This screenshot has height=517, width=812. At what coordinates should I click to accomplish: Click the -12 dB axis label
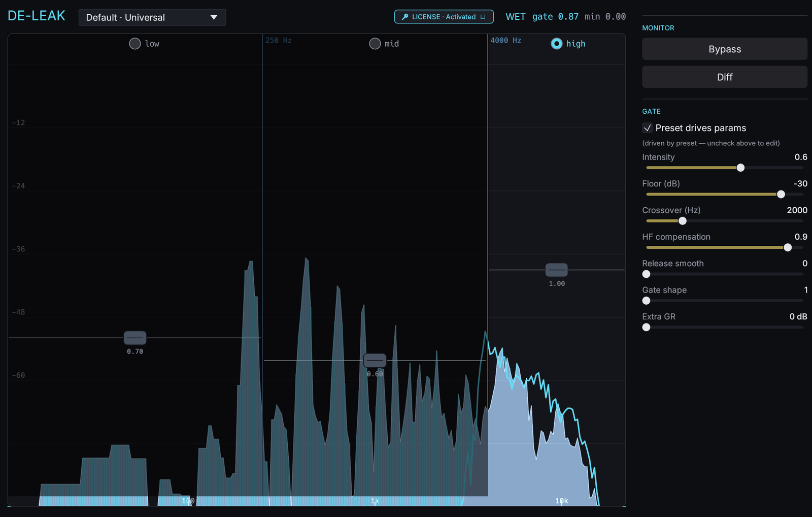click(19, 123)
